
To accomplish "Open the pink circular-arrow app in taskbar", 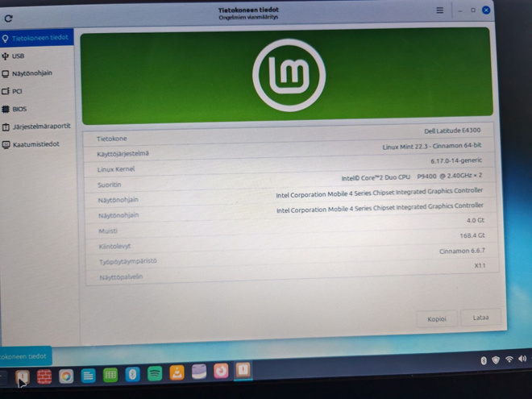I will coord(221,371).
